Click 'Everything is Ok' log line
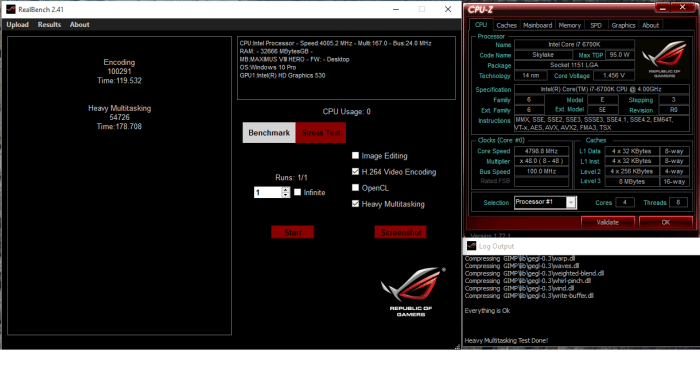Viewport: 700px width, 372px height. (487, 310)
